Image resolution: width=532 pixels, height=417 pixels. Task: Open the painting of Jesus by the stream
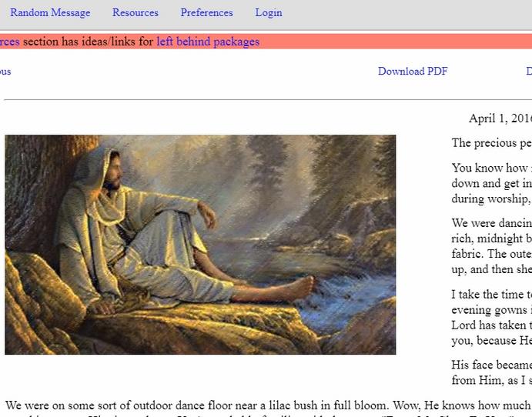tap(200, 245)
